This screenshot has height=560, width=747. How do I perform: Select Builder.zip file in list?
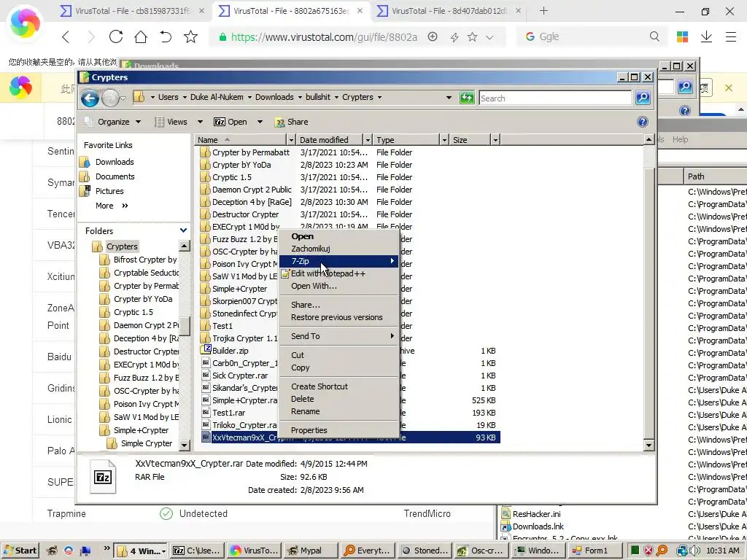click(230, 351)
